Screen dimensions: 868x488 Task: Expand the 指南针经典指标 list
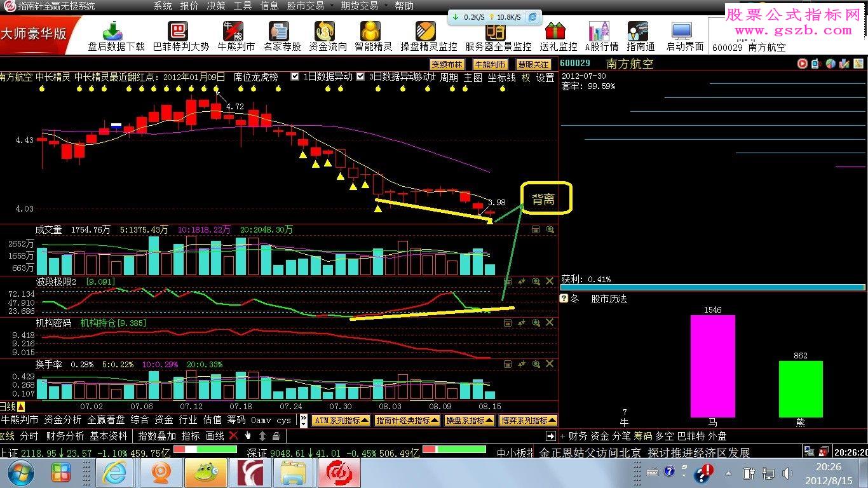click(407, 420)
